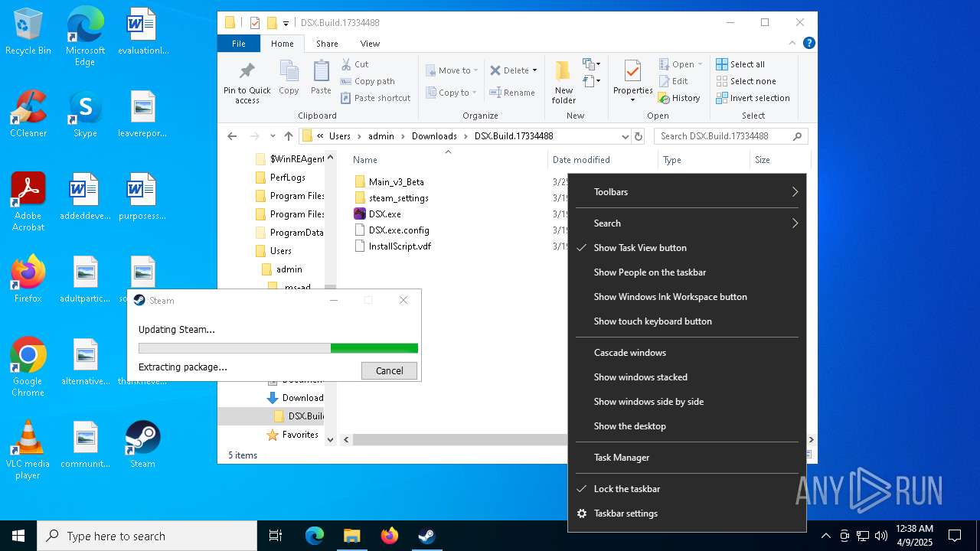Viewport: 980px width, 551px height.
Task: Expand address bar history dropdown
Action: (626, 136)
